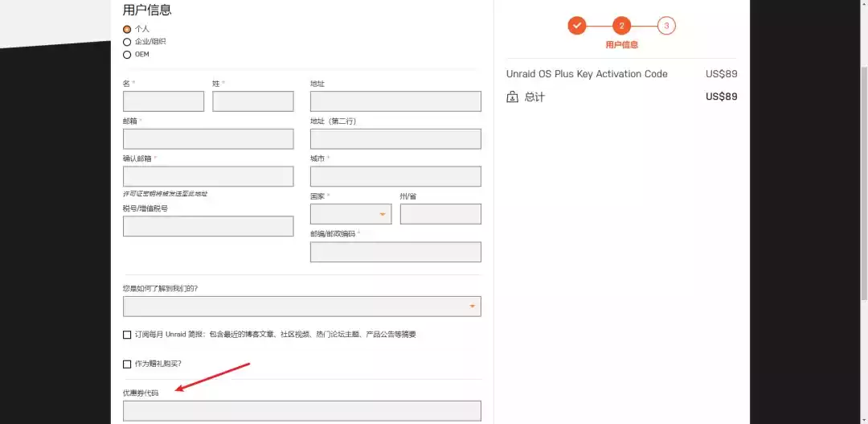Image resolution: width=868 pixels, height=424 pixels.
Task: Open the 国家 country dropdown
Action: tap(350, 214)
